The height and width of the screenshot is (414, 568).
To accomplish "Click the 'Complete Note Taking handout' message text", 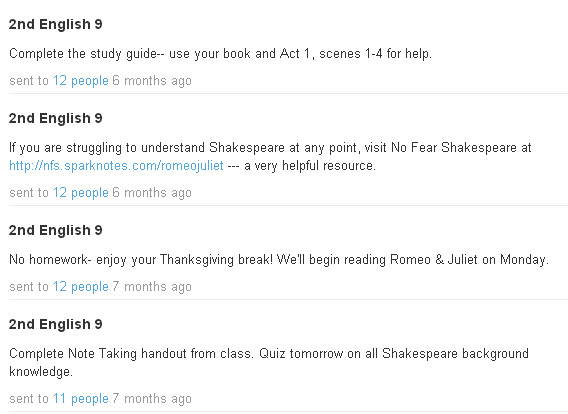I will click(x=269, y=354).
